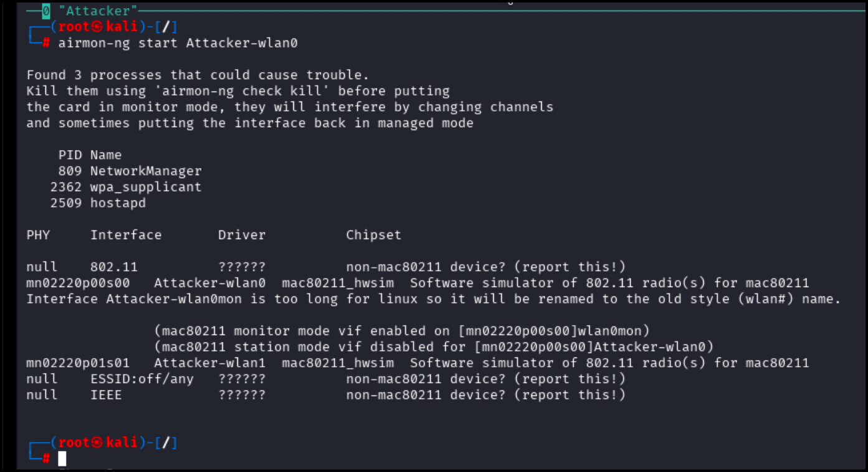The image size is (868, 472).
Task: Click the skull symbol in the bottom prompt
Action: 98,443
